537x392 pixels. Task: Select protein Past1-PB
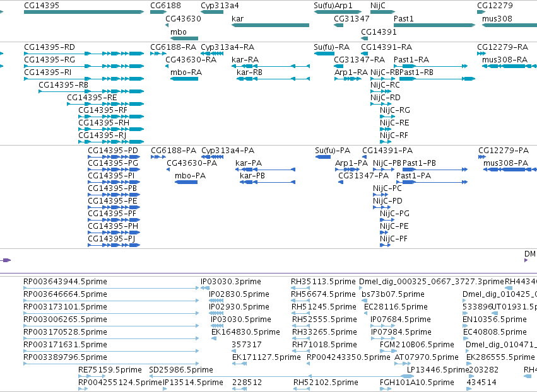pyautogui.click(x=419, y=163)
